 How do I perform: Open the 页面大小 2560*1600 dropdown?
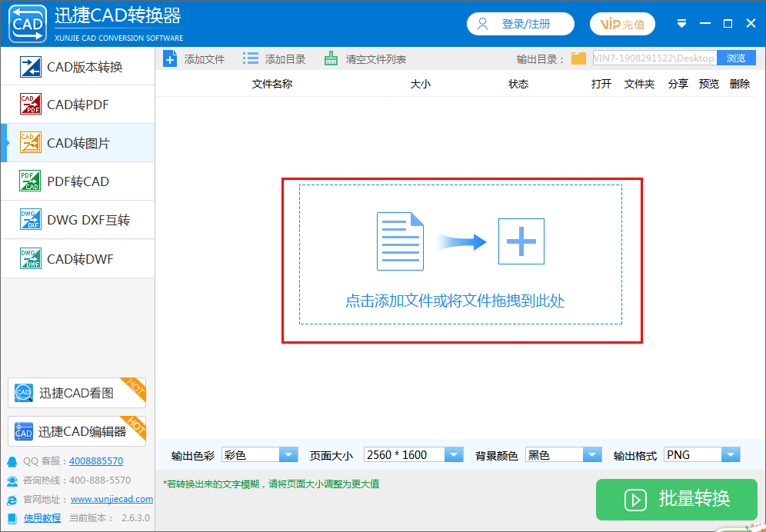(x=455, y=455)
